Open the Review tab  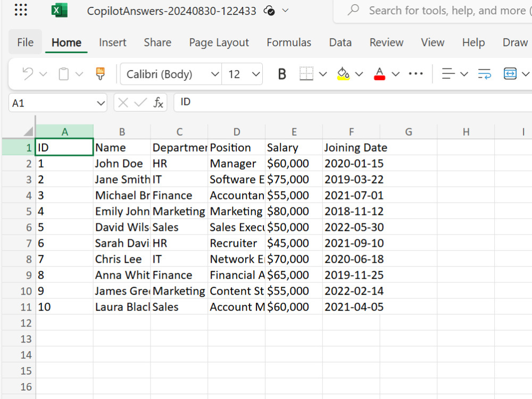pyautogui.click(x=386, y=43)
